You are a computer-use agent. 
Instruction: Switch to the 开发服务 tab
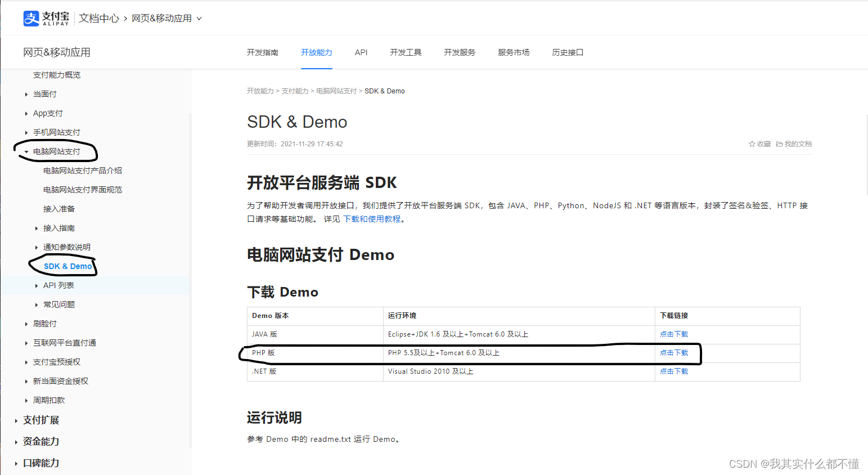(460, 52)
